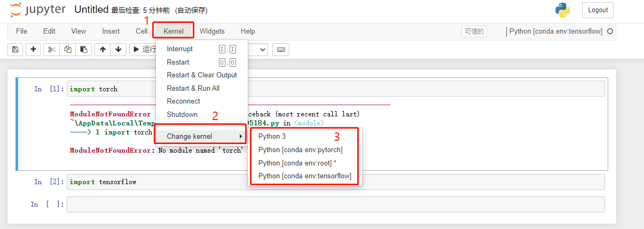This screenshot has height=229, width=644.
Task: Open the Widgets menu
Action: 212,31
